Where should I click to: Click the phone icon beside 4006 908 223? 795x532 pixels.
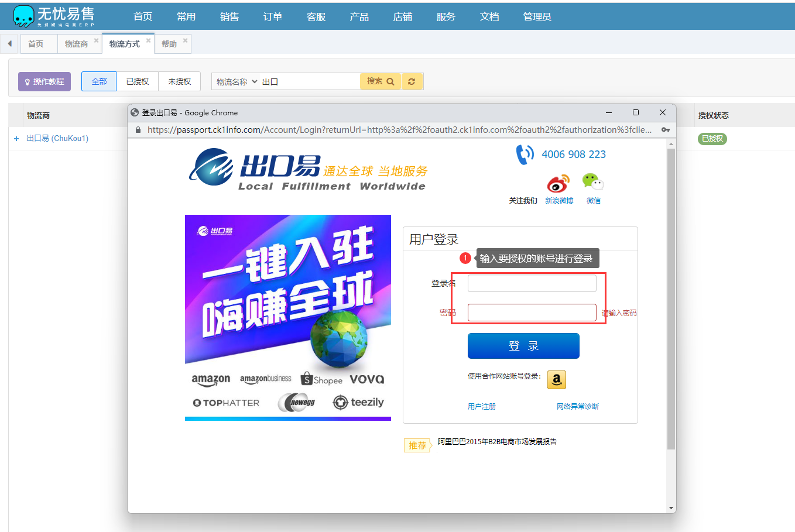pos(525,155)
